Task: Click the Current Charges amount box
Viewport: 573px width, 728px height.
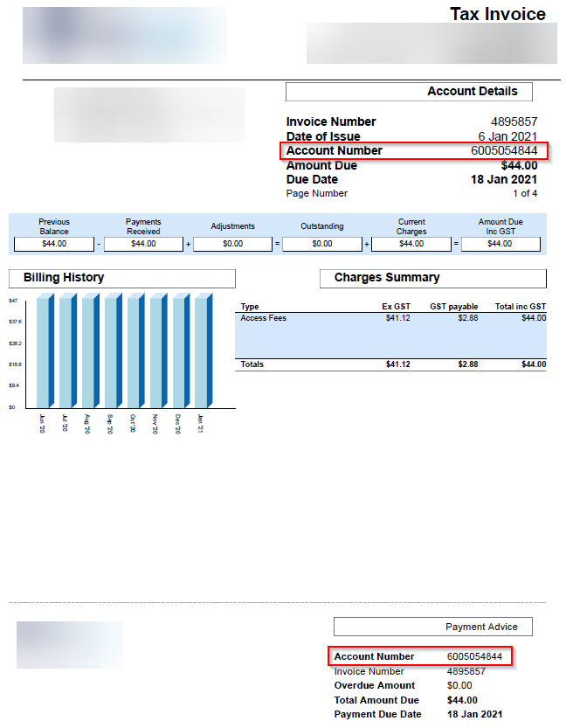Action: (411, 244)
